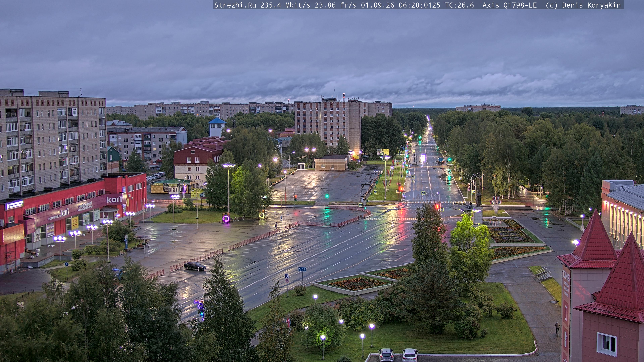Click the yellow billboard beside the avenue
644x362 pixels.
(x=383, y=152)
